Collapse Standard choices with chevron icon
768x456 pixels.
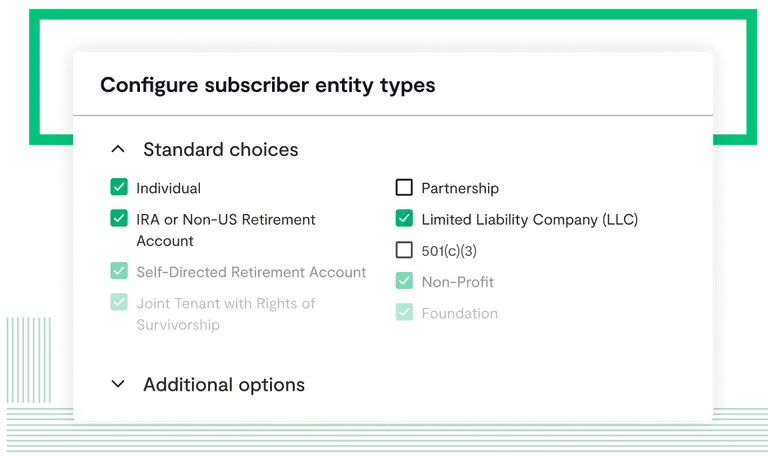[118, 150]
